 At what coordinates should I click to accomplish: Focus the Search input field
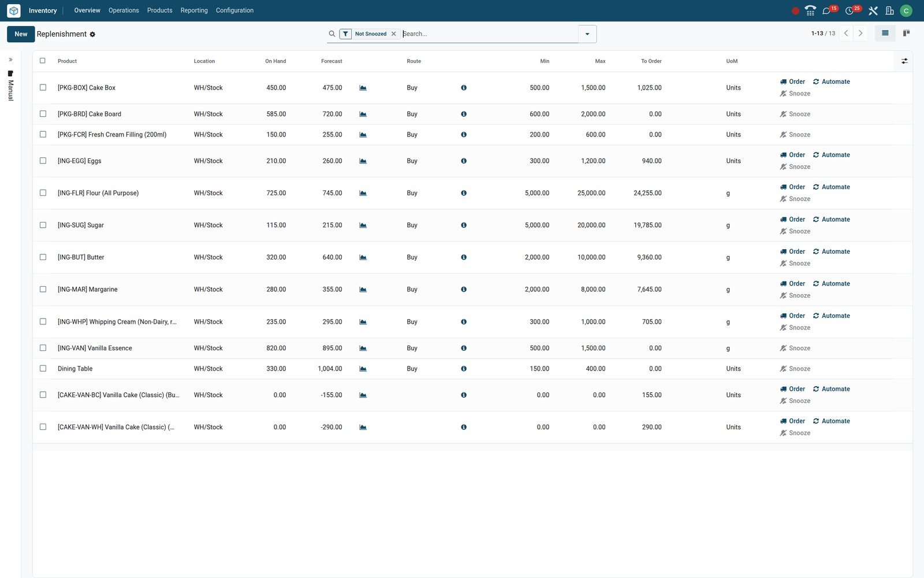(489, 34)
